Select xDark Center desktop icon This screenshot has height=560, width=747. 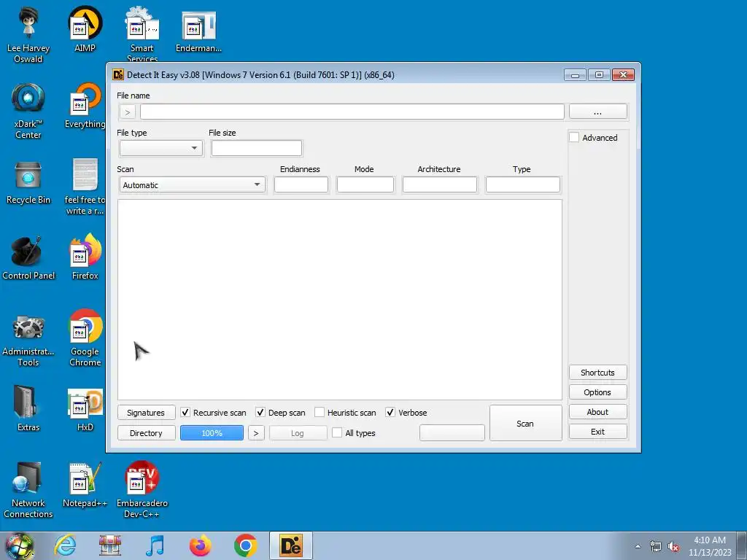28,111
